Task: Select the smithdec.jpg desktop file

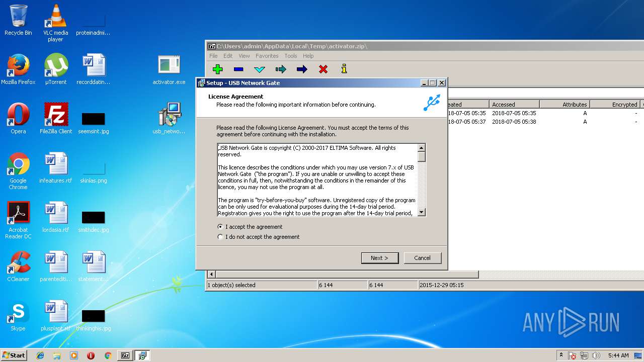Action: point(94,221)
